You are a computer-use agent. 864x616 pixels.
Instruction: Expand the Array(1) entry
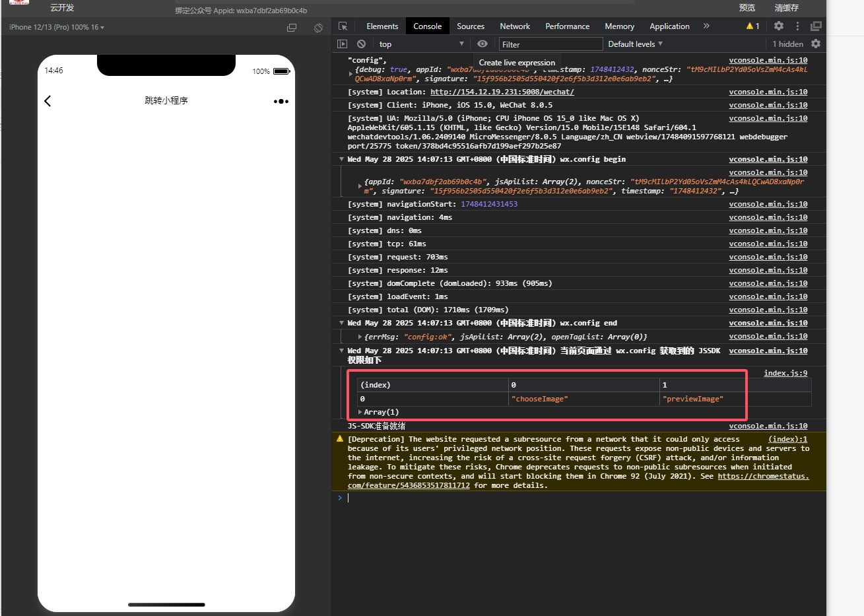[360, 412]
